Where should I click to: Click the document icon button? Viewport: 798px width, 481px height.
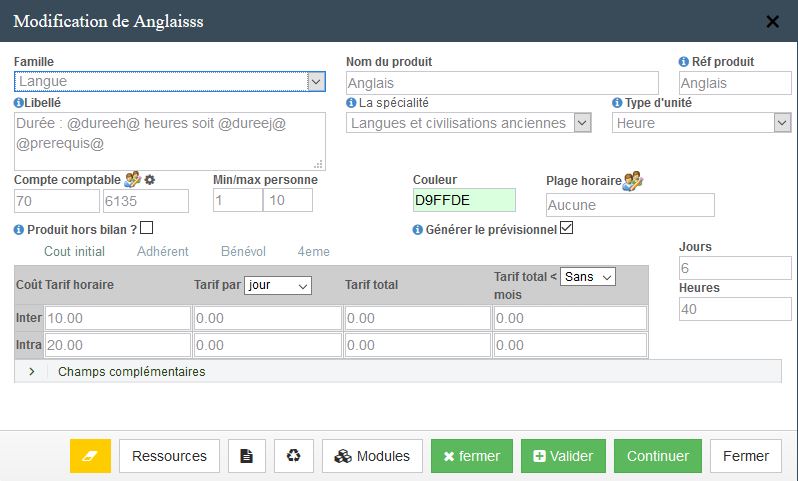click(247, 456)
